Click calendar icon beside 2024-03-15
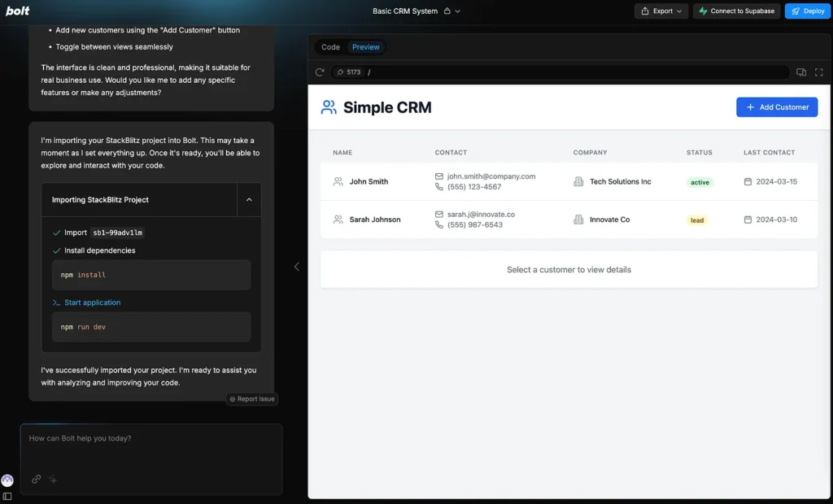833x504 pixels. 748,181
